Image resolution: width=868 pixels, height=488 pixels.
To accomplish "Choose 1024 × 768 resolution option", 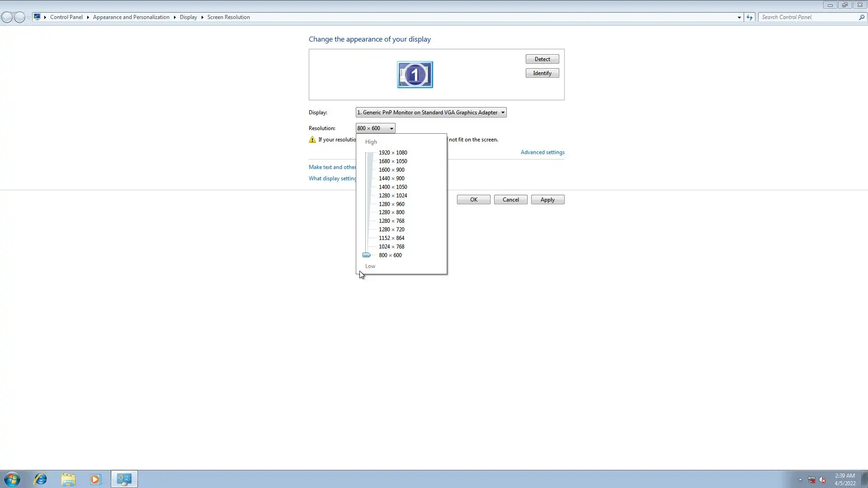I will click(391, 247).
